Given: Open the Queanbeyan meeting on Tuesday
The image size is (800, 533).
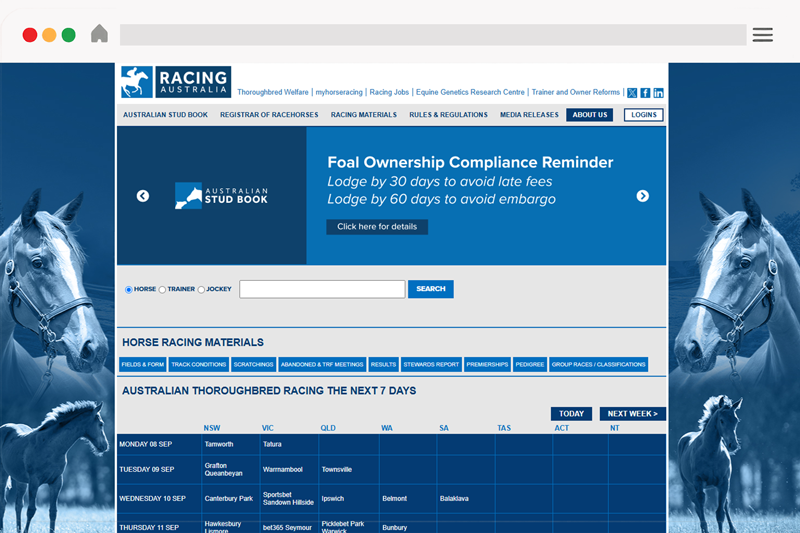Looking at the screenshot, I should 223,473.
